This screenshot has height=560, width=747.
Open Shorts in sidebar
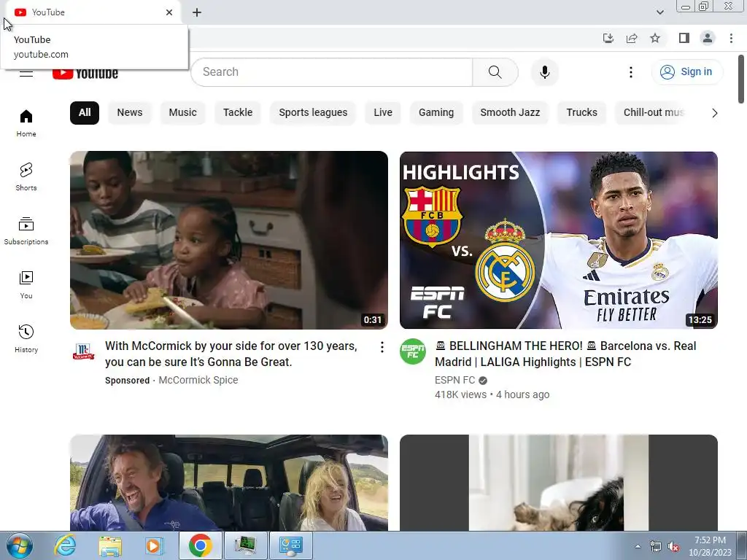[x=26, y=177]
